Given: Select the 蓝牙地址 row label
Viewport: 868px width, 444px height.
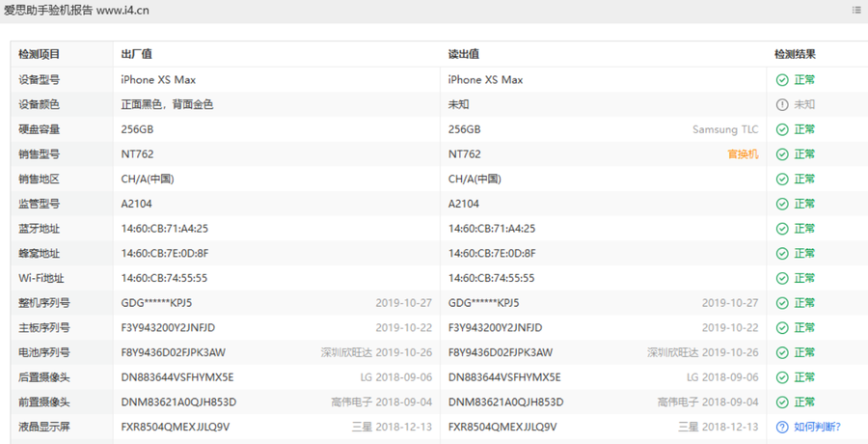Looking at the screenshot, I should coord(39,229).
